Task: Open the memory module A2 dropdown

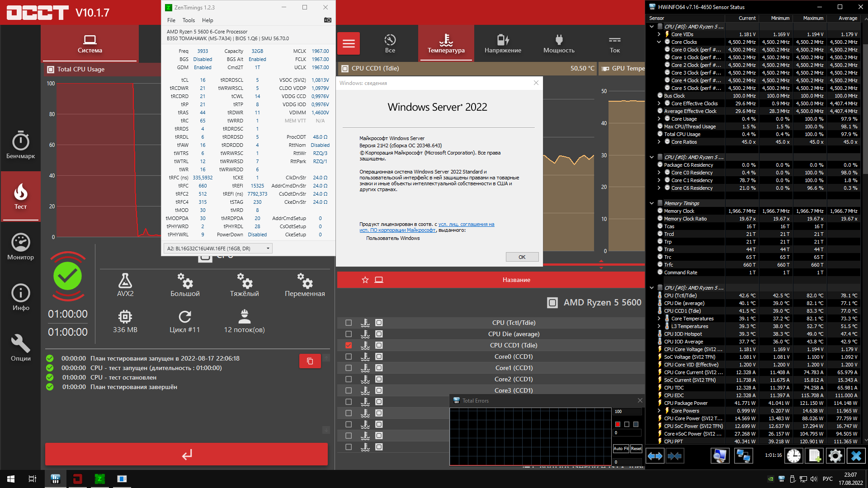Action: (218, 249)
